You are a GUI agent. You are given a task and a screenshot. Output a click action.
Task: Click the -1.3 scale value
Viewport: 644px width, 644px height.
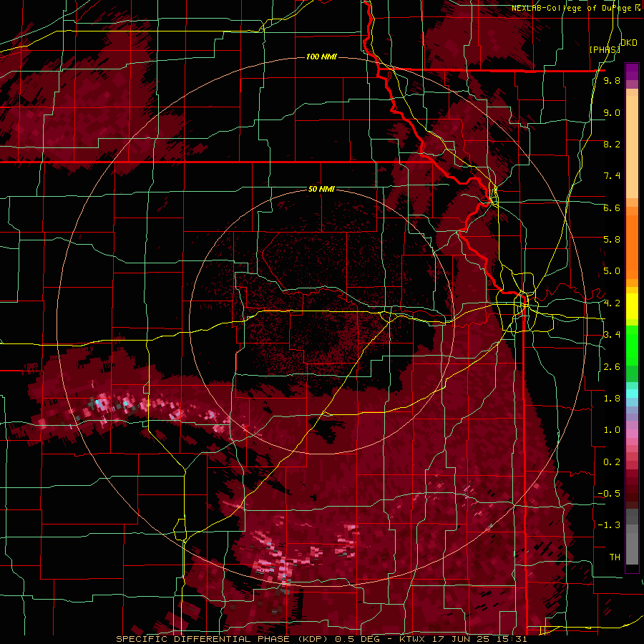609,525
